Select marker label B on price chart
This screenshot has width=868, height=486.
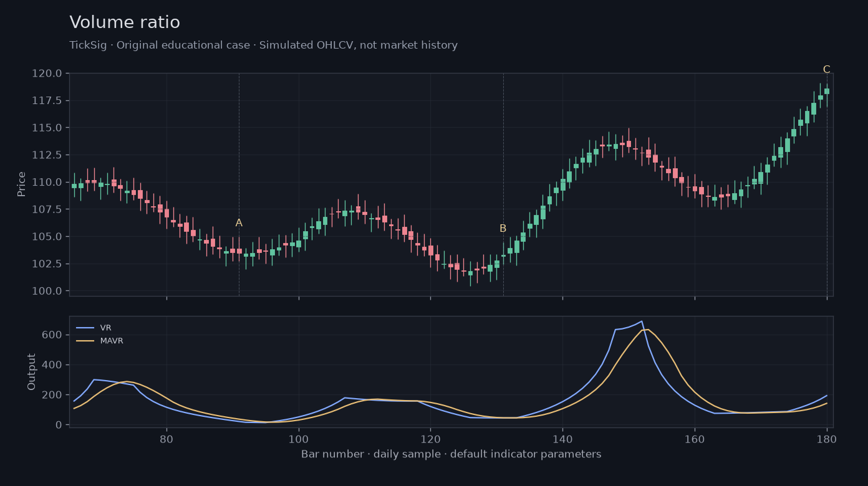pyautogui.click(x=503, y=229)
